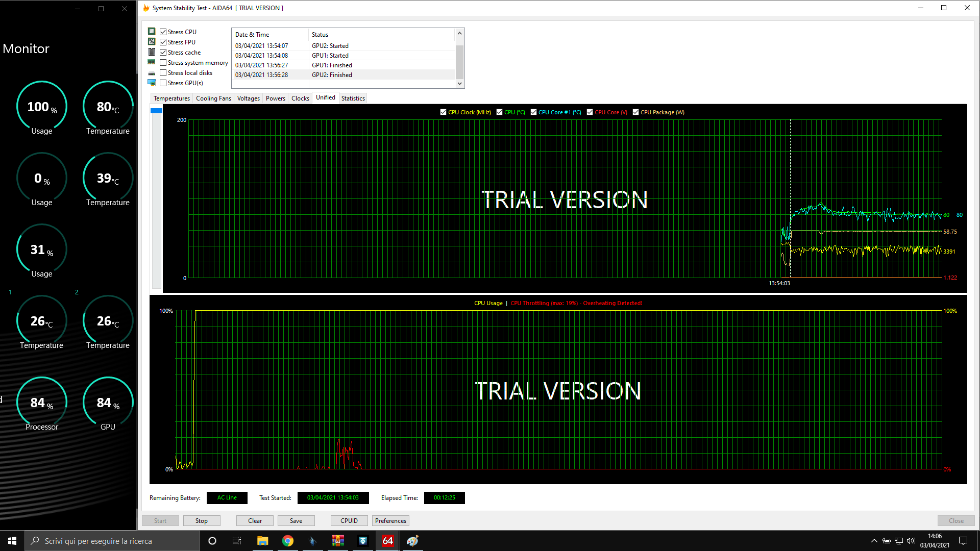The image size is (980, 551).
Task: Click the battery power tray icon
Action: pos(887,541)
